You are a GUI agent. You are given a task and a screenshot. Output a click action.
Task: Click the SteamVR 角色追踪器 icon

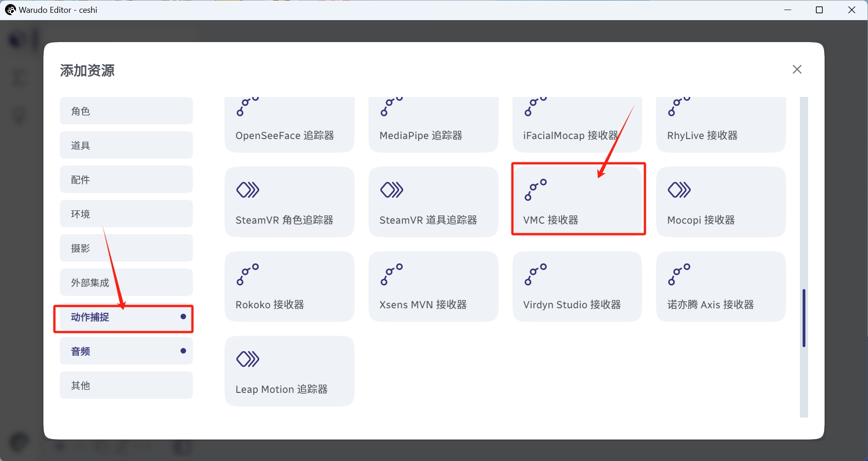click(x=248, y=190)
